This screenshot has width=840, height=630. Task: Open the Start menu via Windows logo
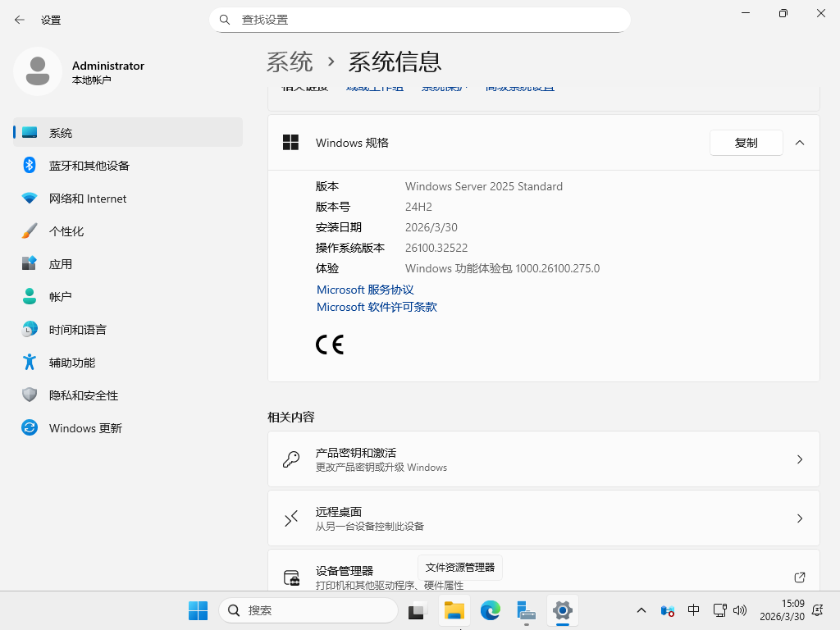pyautogui.click(x=197, y=610)
